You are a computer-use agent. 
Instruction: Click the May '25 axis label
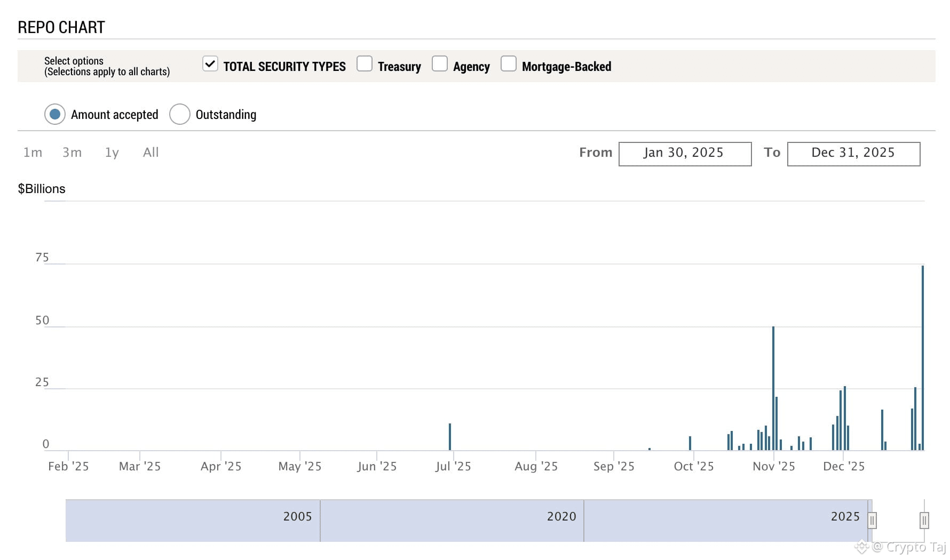[x=300, y=467]
